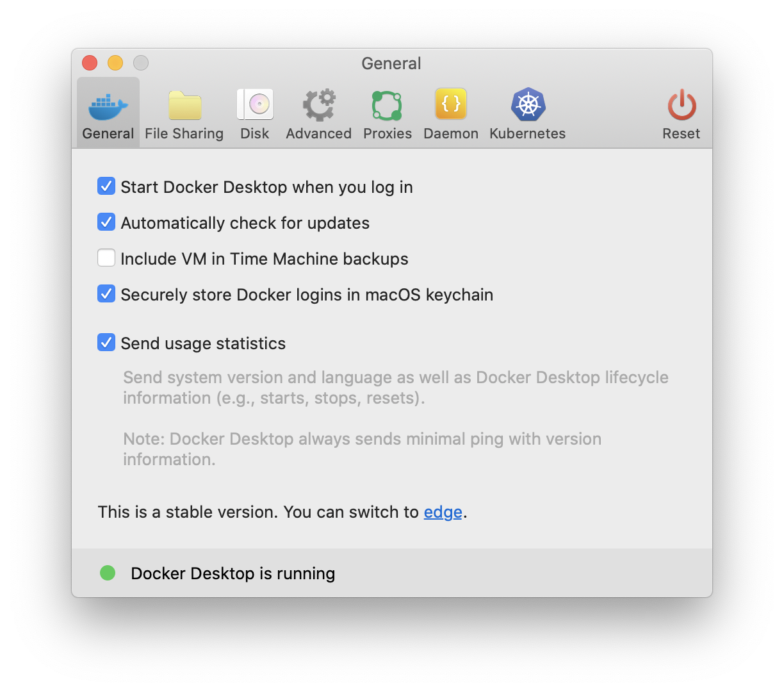Enable Include VM in Time Machine backups
This screenshot has width=784, height=692.
[106, 258]
